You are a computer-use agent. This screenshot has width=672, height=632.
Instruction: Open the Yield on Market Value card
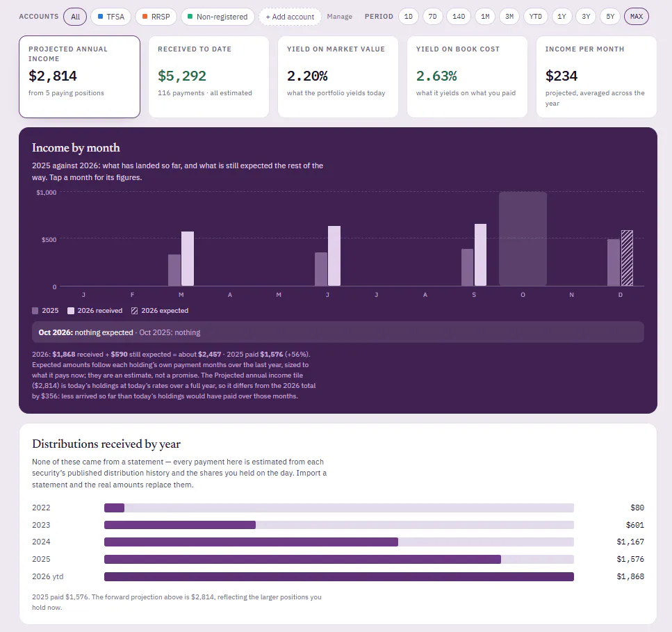pos(338,76)
